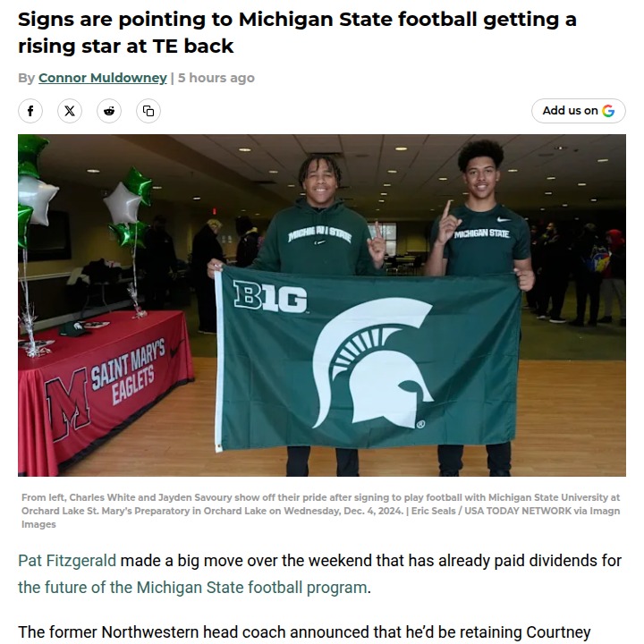Viewport: 644px width, 644px height.
Task: Open the Pat Fitzgerald link
Action: coord(67,562)
